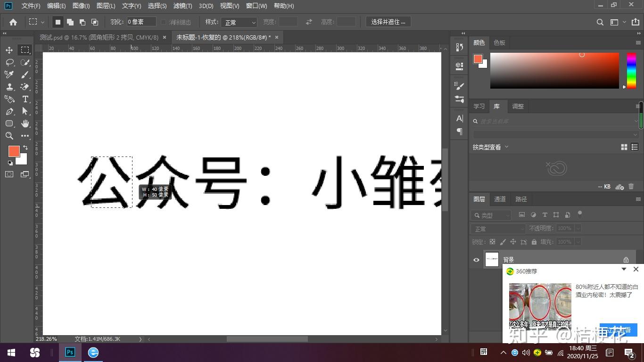Image resolution: width=644 pixels, height=362 pixels.
Task: Switch library to grid view
Action: pos(624,147)
